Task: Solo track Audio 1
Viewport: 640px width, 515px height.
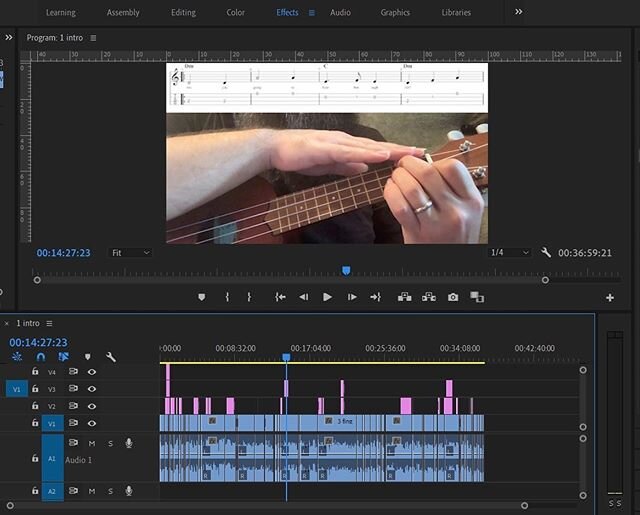Action: pyautogui.click(x=111, y=444)
